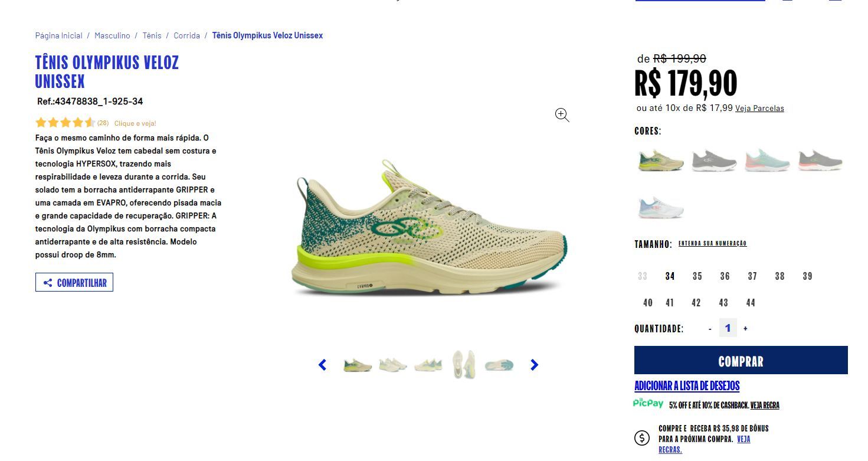Click the share icon in Compartilhar button
Screen dimensions: 868x461
tap(48, 283)
